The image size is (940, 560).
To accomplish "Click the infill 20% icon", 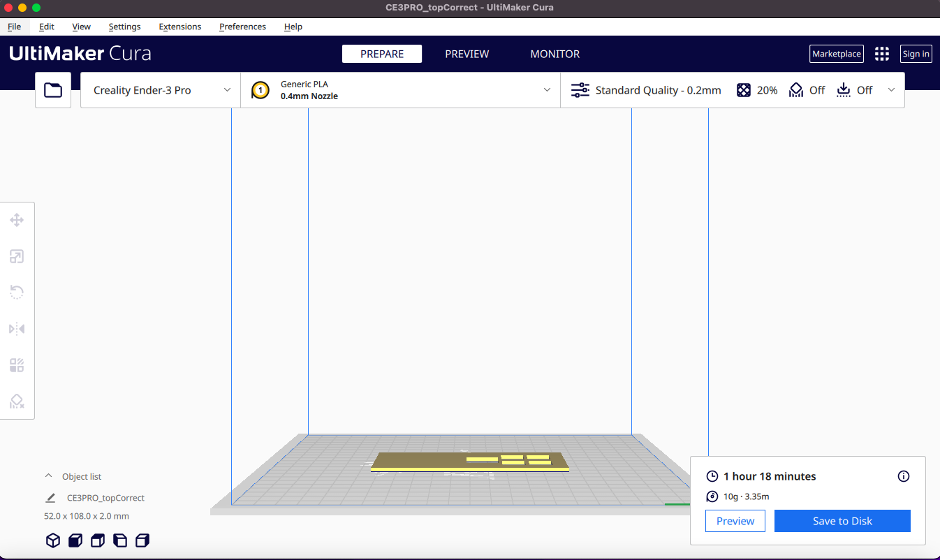I will (x=744, y=90).
